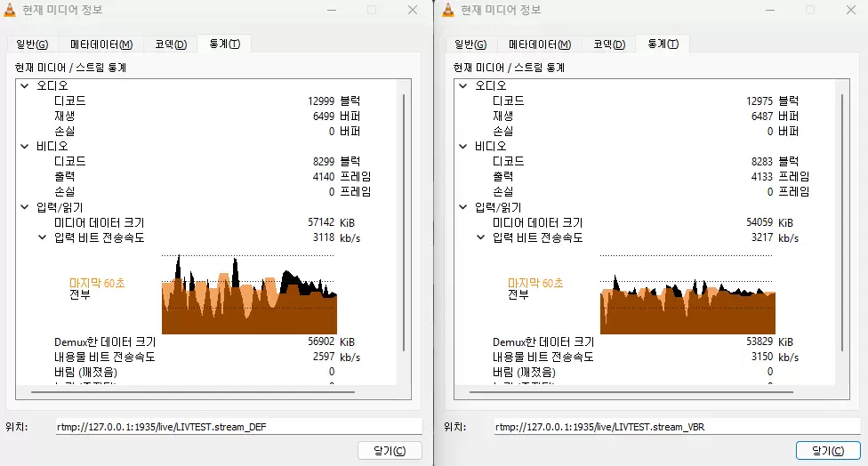This screenshot has height=466, width=868.
Task: Open 일반(G) tab in right window
Action: tap(470, 44)
